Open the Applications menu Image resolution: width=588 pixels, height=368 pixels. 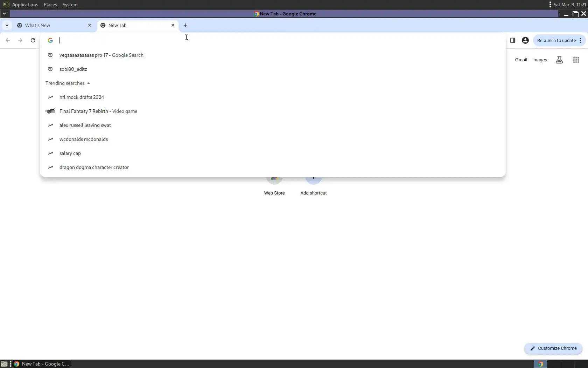[x=25, y=5]
